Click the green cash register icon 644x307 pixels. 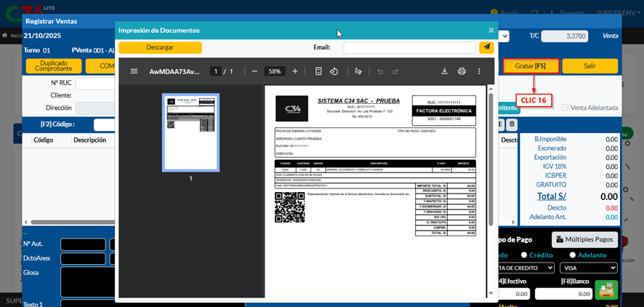point(605,290)
